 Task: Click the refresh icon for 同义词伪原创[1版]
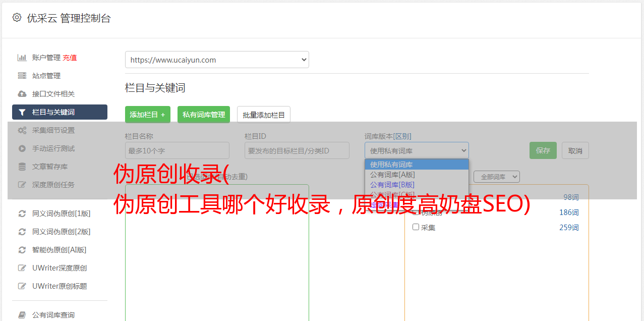tap(22, 213)
